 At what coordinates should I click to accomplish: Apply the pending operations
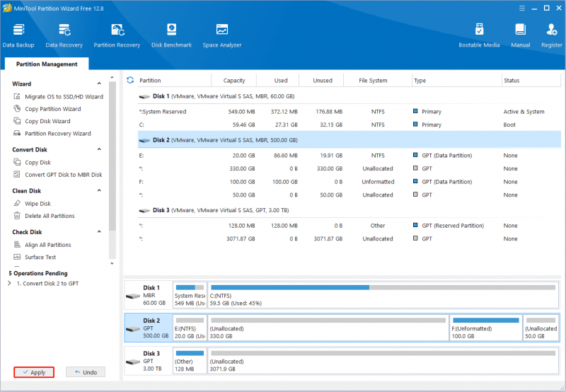point(34,372)
